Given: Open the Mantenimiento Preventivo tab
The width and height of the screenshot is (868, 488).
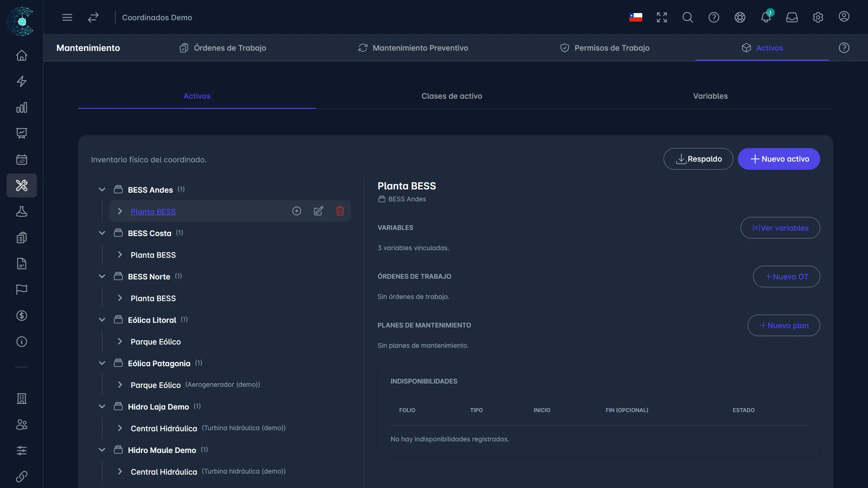Looking at the screenshot, I should pos(413,48).
